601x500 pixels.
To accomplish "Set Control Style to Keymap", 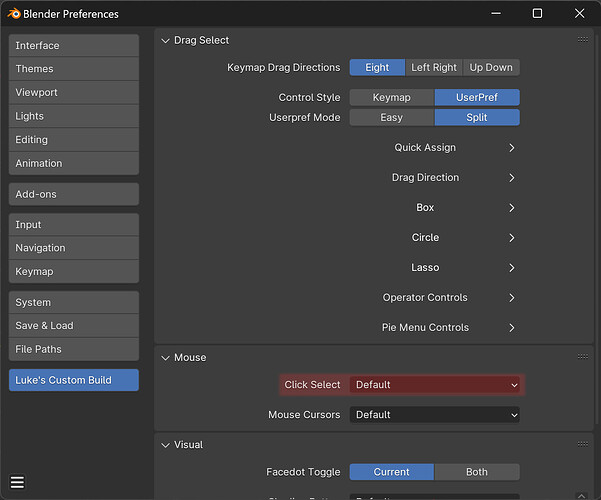I will pos(392,97).
